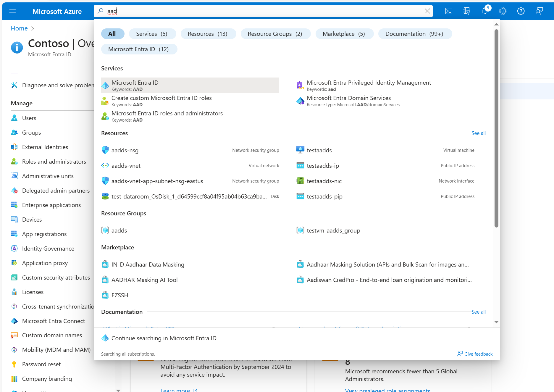Click the testaadds-ip public IP icon
The width and height of the screenshot is (554, 392).
tap(300, 165)
